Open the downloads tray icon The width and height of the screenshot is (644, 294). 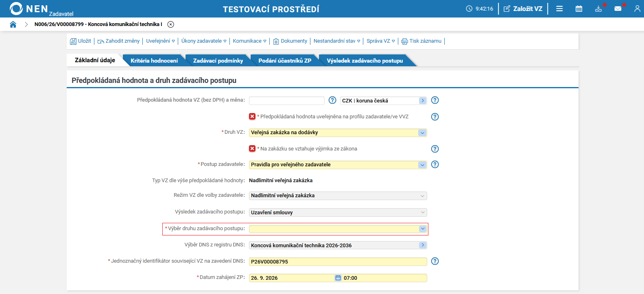tap(598, 9)
